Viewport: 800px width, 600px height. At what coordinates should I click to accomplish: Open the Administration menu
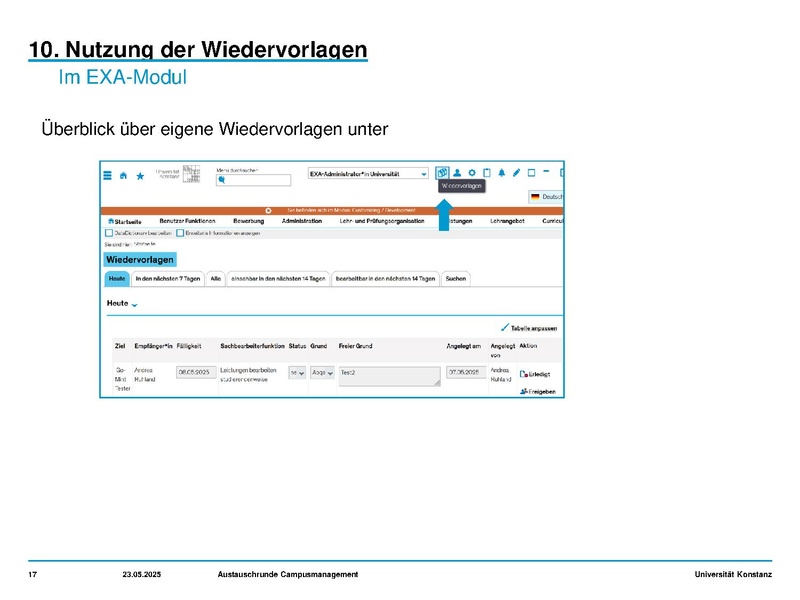[302, 221]
